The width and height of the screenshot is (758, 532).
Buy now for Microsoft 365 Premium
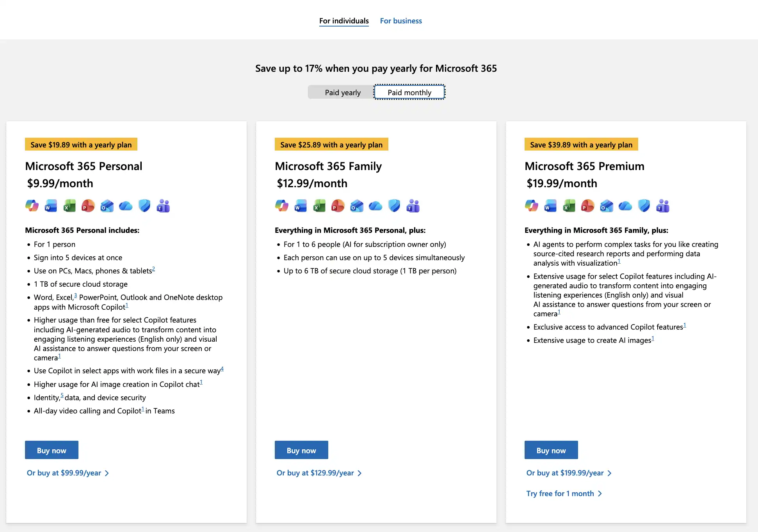coord(551,450)
